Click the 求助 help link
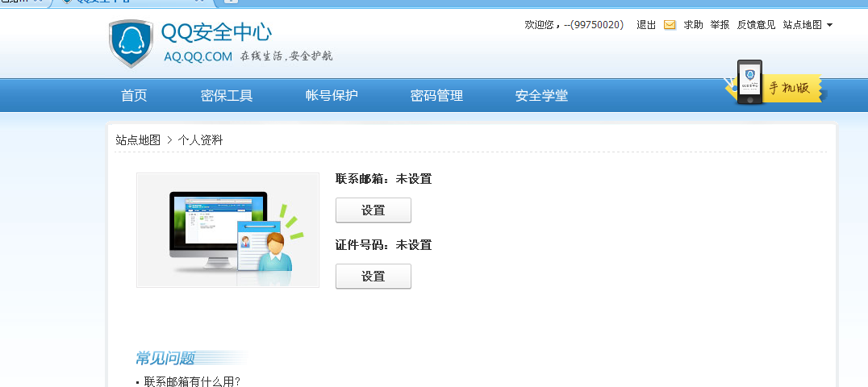This screenshot has width=868, height=387. click(x=693, y=25)
